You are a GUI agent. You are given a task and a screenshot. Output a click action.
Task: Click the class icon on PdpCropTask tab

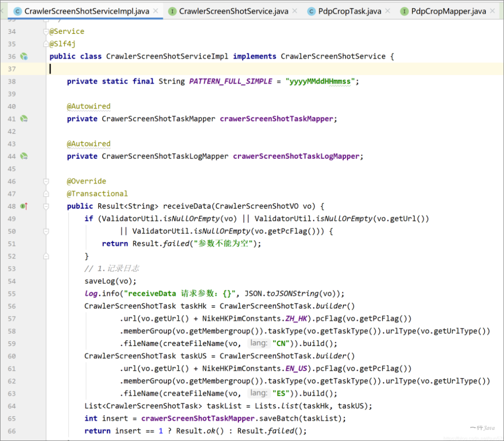pyautogui.click(x=311, y=11)
